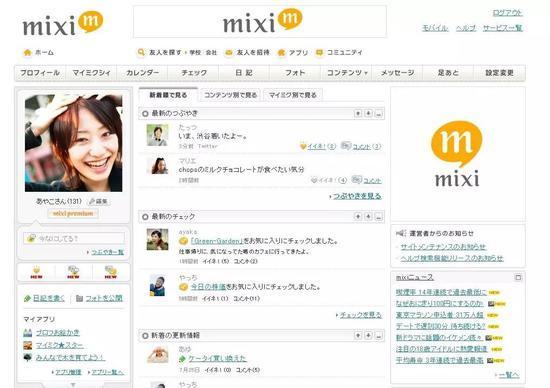Click the first NEW notification icon in sidebar
Screen dimensions: 550x388
36,272
